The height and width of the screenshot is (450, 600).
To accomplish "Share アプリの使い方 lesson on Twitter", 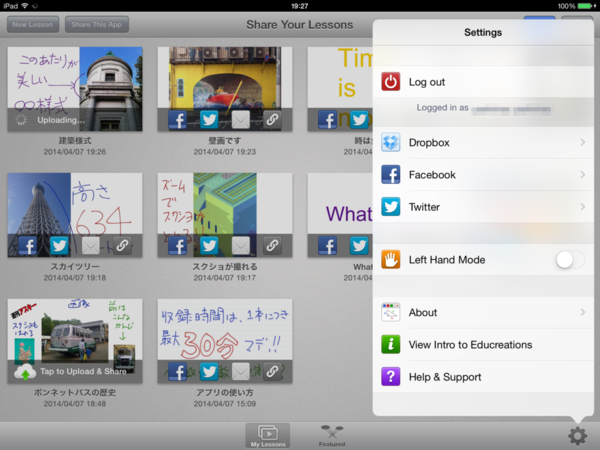I will (209, 372).
